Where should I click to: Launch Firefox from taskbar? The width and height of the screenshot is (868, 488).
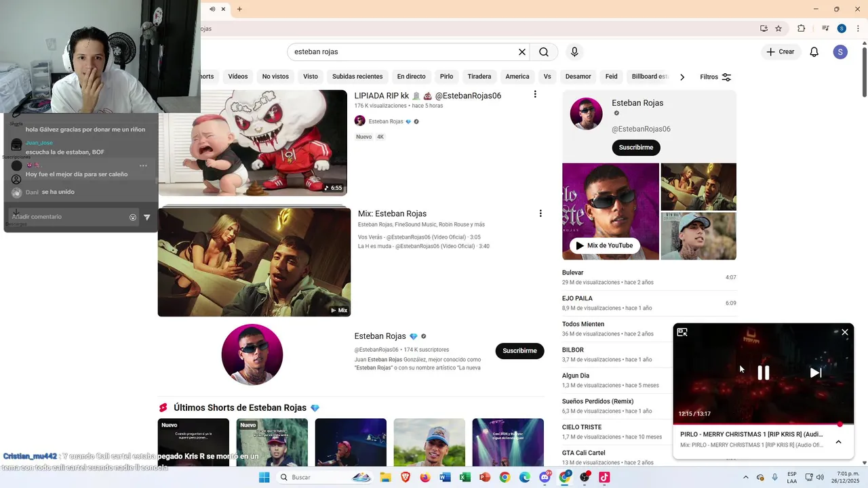(425, 477)
